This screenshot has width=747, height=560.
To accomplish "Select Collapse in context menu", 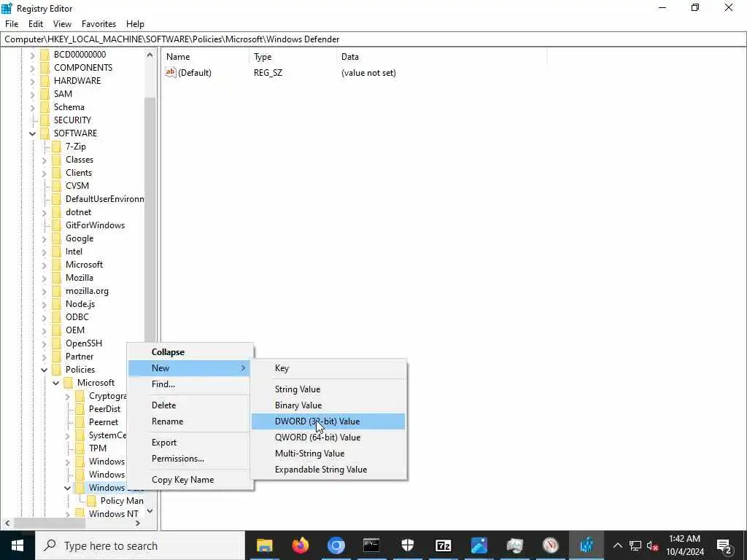I will [x=190, y=352].
